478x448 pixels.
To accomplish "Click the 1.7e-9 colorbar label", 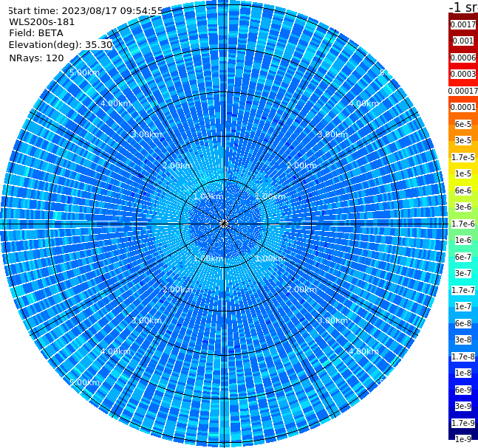I will [463, 423].
